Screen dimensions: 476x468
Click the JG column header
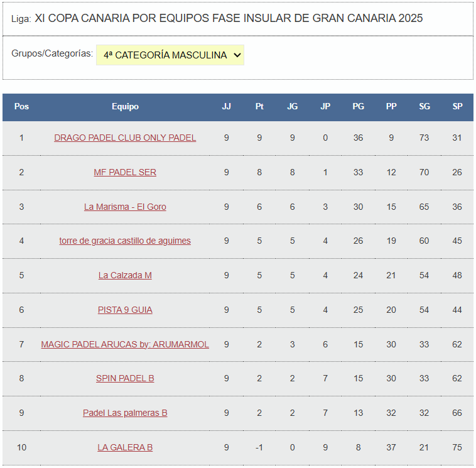point(292,107)
